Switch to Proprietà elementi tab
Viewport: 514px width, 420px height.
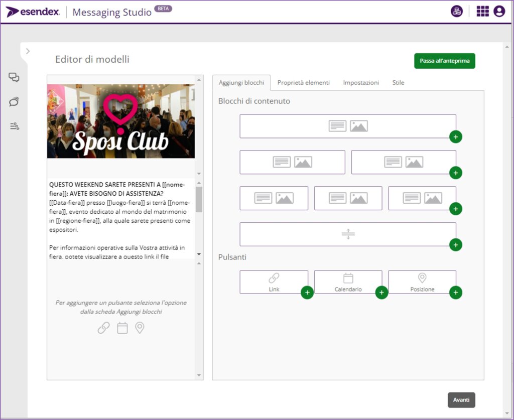pos(303,83)
